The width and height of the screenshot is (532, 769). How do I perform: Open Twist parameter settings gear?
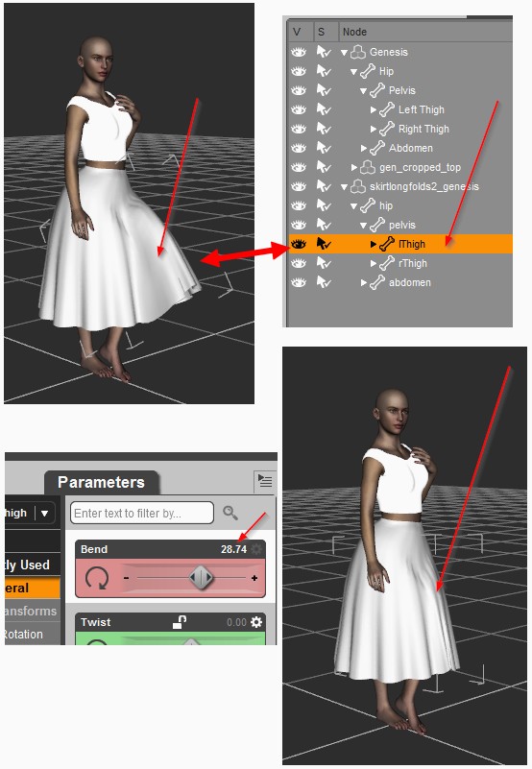coord(256,622)
